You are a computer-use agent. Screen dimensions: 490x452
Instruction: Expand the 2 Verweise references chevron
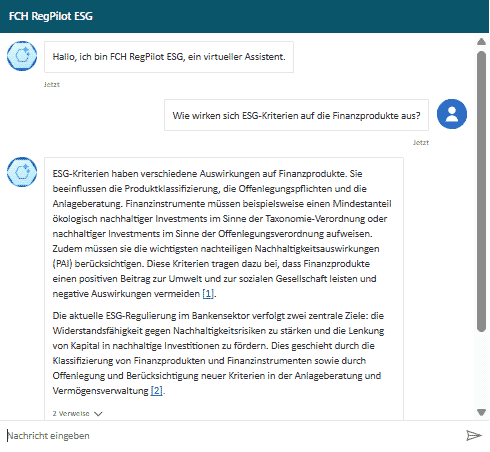coord(98,414)
